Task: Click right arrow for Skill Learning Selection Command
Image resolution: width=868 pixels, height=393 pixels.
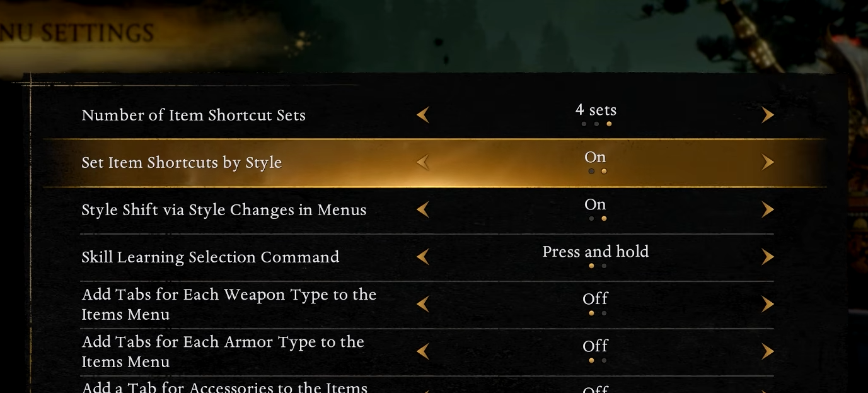Action: pos(767,257)
